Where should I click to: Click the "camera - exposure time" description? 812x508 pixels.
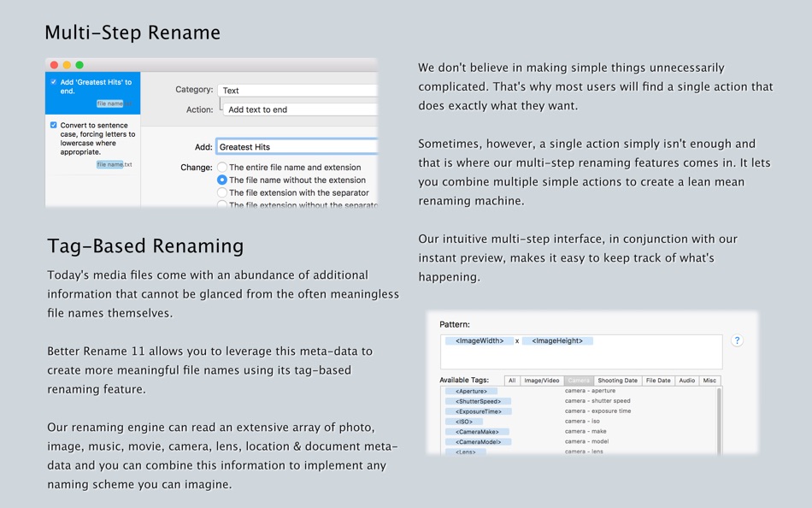pyautogui.click(x=597, y=411)
